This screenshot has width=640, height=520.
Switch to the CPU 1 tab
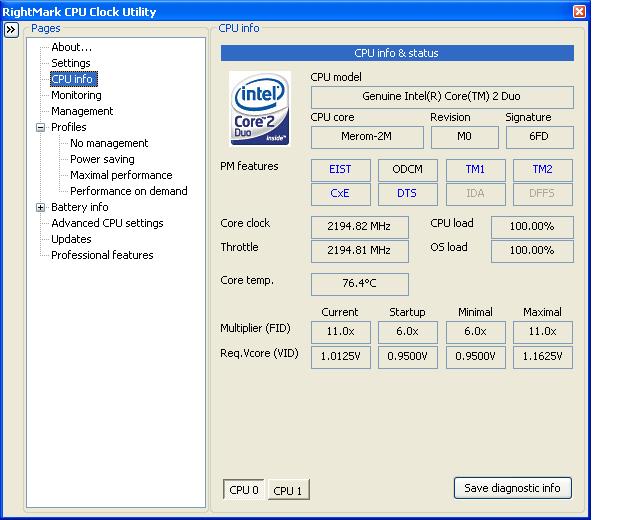pyautogui.click(x=288, y=490)
